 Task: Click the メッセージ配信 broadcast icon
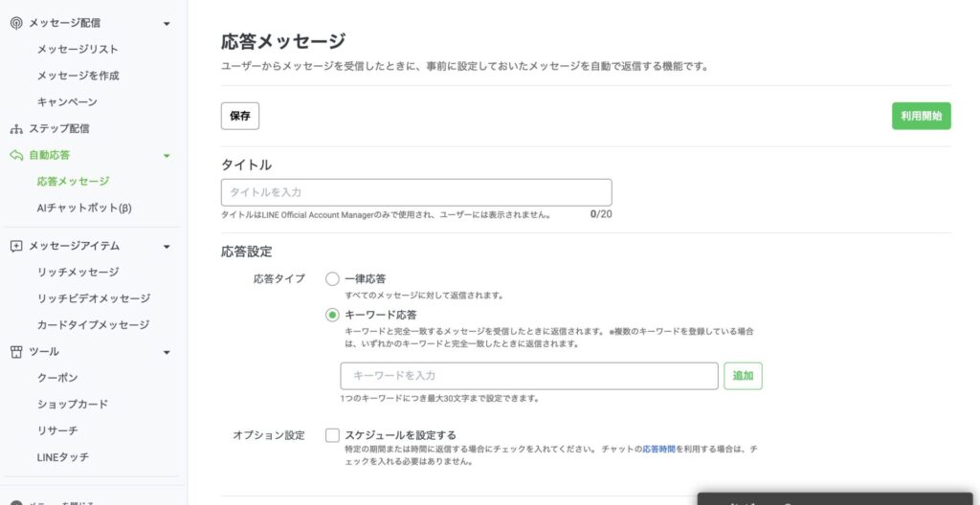pos(15,23)
